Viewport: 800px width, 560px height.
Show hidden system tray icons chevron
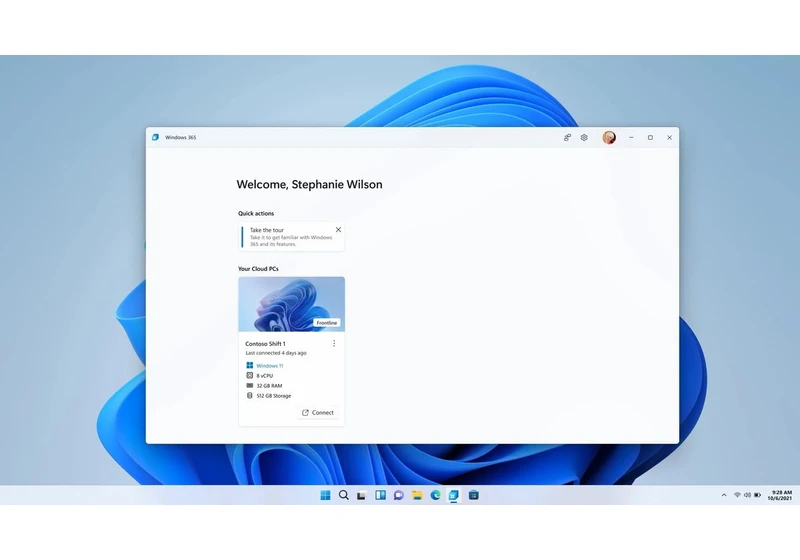[x=724, y=495]
